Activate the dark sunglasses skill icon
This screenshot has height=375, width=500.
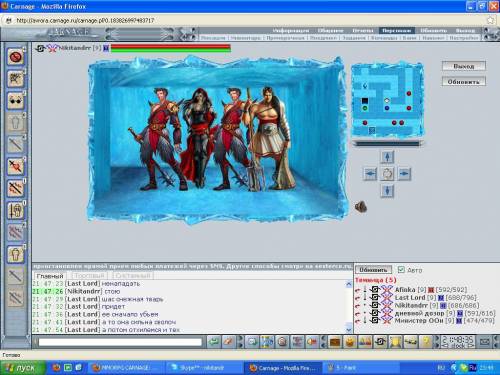15,101
